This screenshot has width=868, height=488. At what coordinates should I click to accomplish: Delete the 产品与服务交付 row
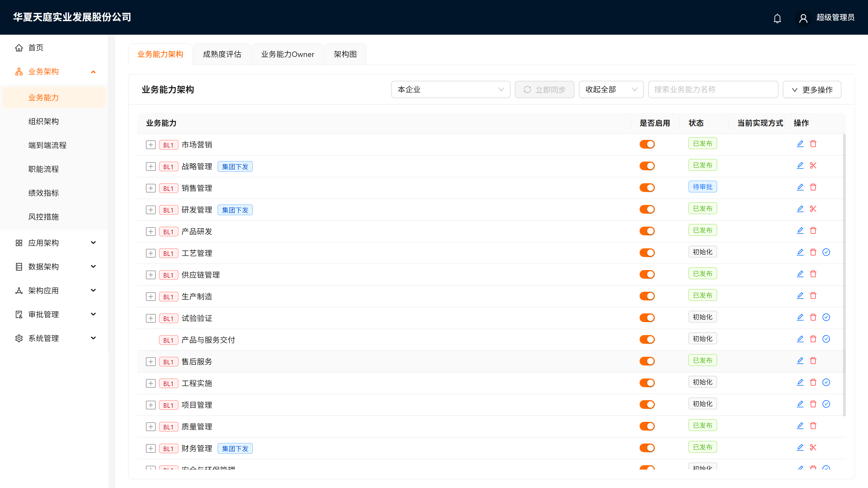pyautogui.click(x=813, y=339)
